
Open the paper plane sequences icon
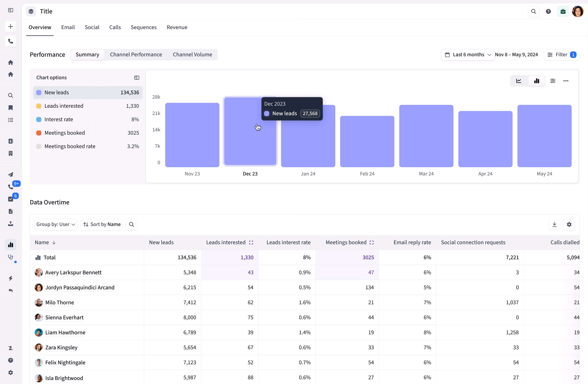click(x=11, y=175)
